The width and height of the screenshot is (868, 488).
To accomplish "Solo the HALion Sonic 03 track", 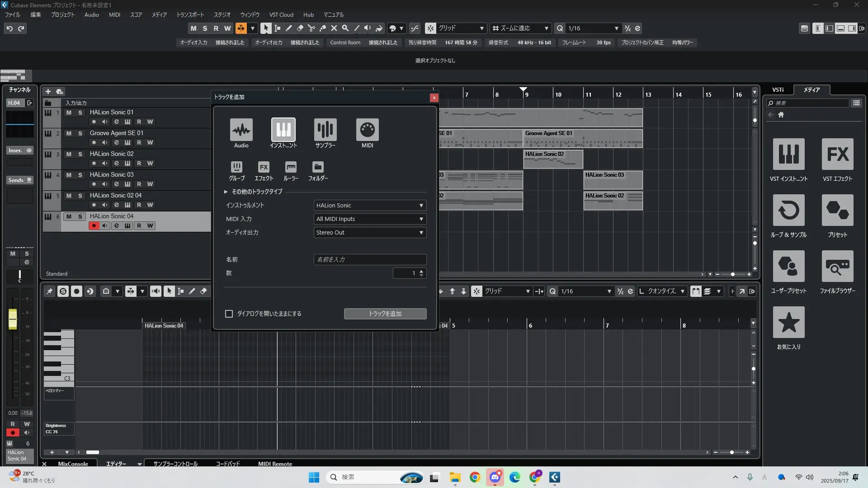I will click(80, 175).
